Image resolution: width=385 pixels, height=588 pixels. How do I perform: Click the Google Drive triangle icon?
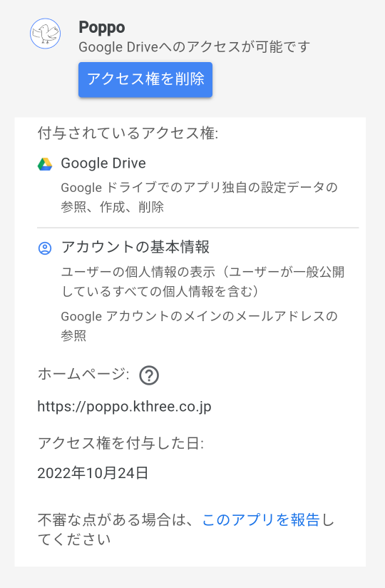coord(45,164)
